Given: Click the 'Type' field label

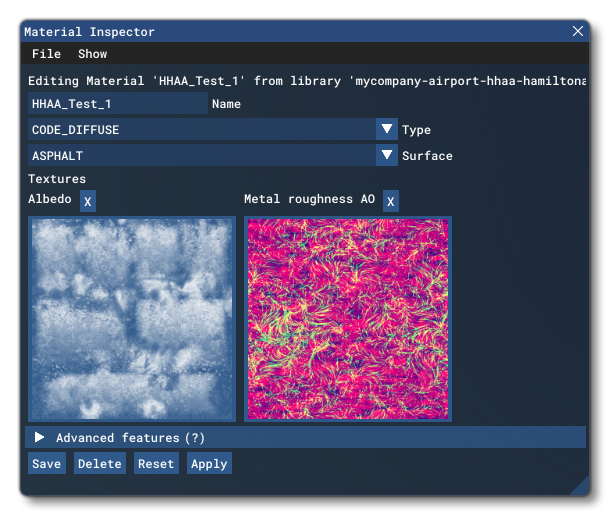Looking at the screenshot, I should click(x=416, y=130).
